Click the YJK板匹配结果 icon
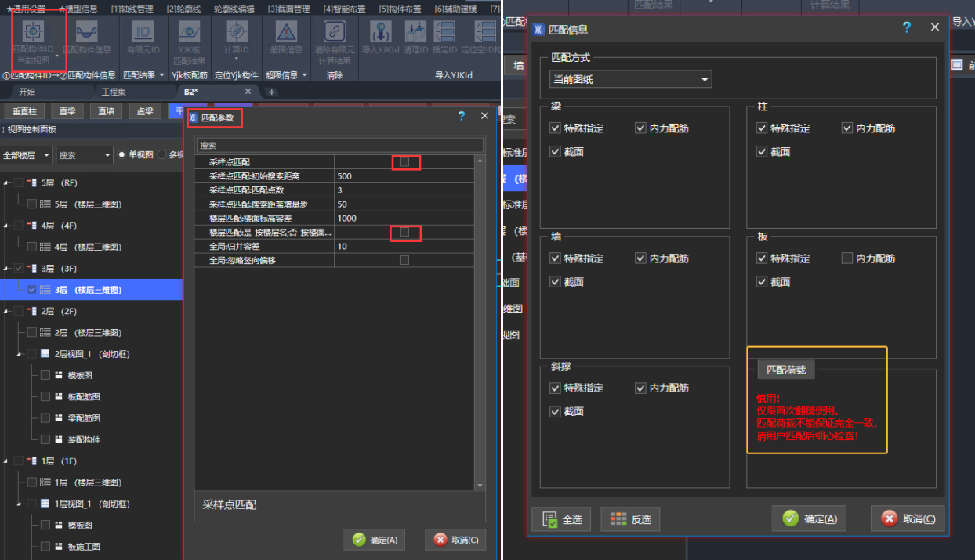Viewport: 975px width, 560px height. click(189, 33)
